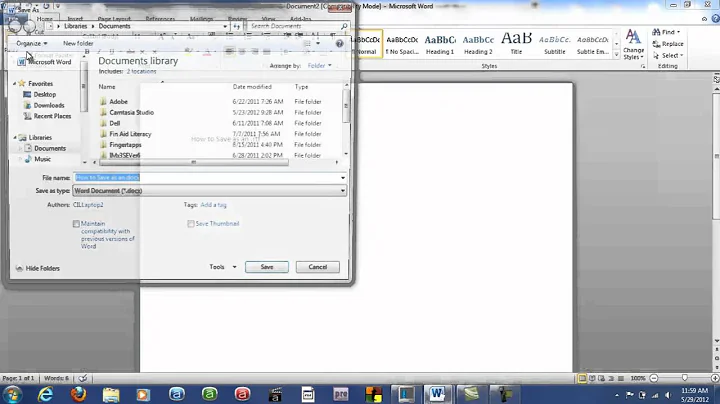Image resolution: width=720 pixels, height=404 pixels.
Task: Open the view options dropdown arrow
Action: click(318, 44)
